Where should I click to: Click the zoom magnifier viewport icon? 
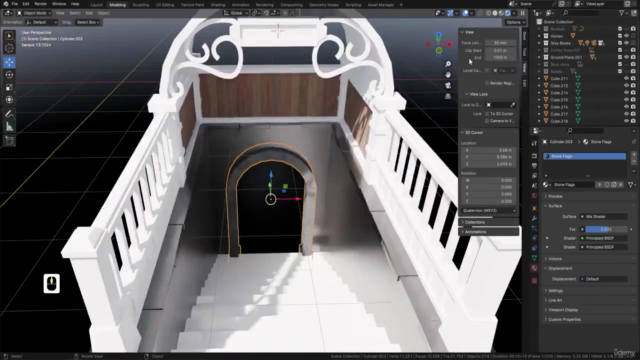click(x=448, y=64)
